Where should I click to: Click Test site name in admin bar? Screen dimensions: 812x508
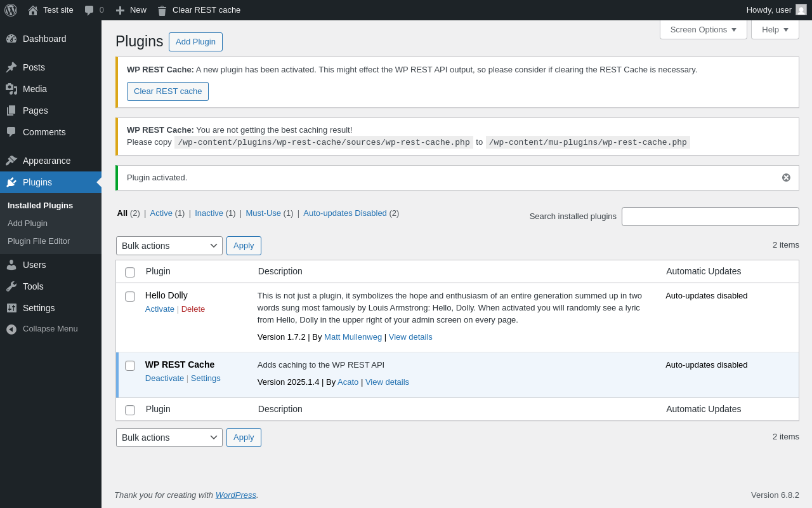[58, 10]
